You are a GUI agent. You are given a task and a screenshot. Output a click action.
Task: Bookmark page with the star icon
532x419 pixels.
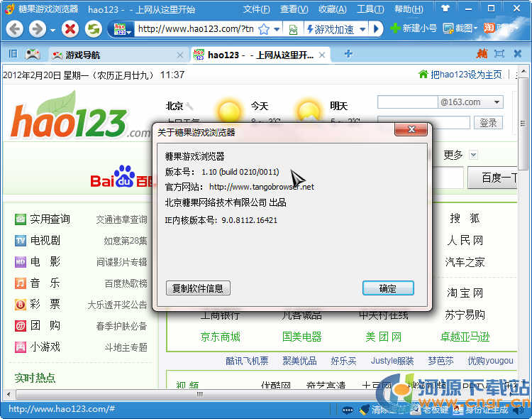[x=264, y=29]
